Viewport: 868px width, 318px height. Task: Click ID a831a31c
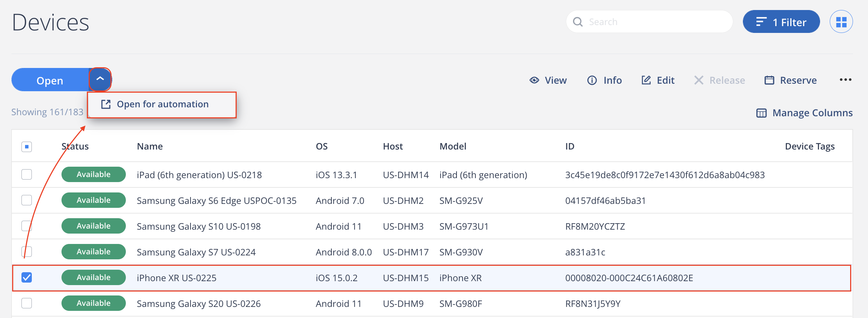[585, 252]
